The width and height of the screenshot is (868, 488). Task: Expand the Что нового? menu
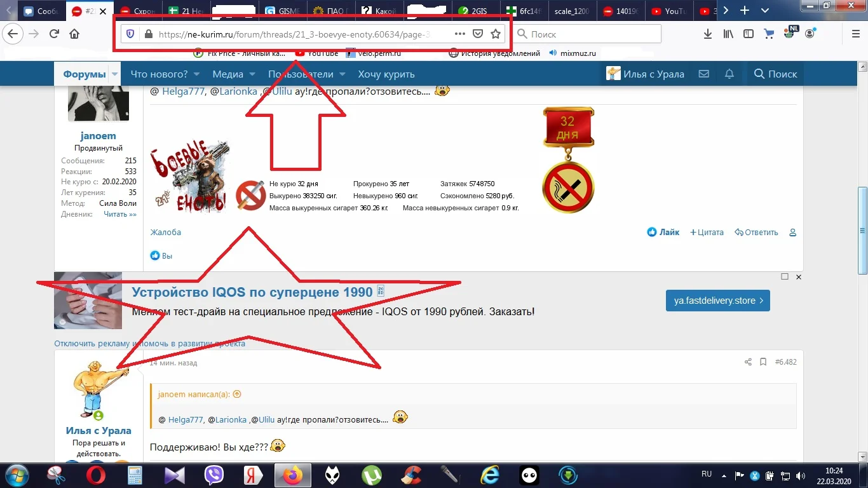(159, 74)
